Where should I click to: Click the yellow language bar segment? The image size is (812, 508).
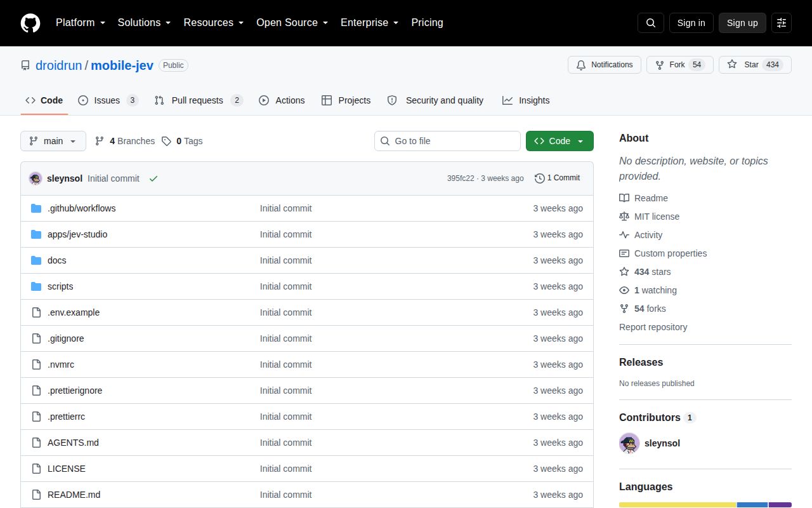click(x=678, y=505)
